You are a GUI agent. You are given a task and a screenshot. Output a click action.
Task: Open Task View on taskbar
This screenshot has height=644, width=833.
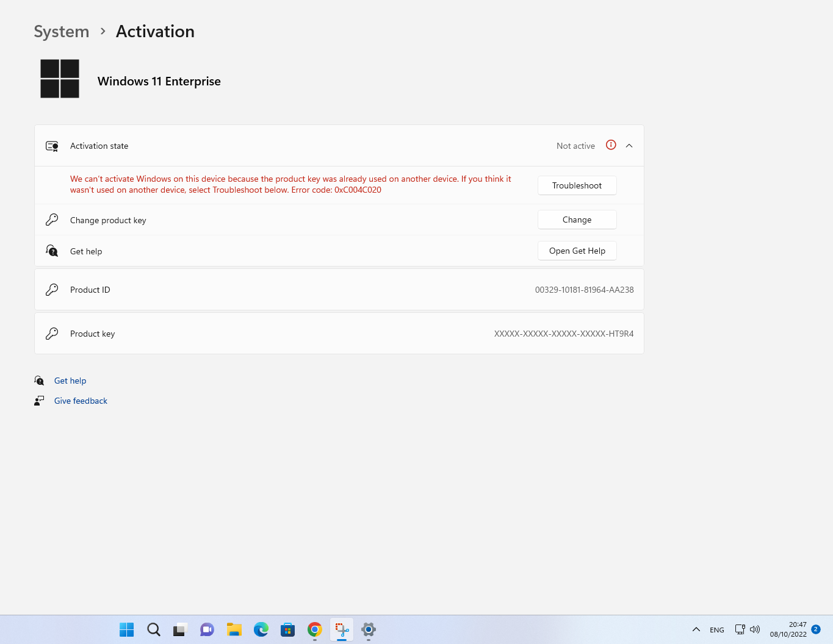pos(180,630)
